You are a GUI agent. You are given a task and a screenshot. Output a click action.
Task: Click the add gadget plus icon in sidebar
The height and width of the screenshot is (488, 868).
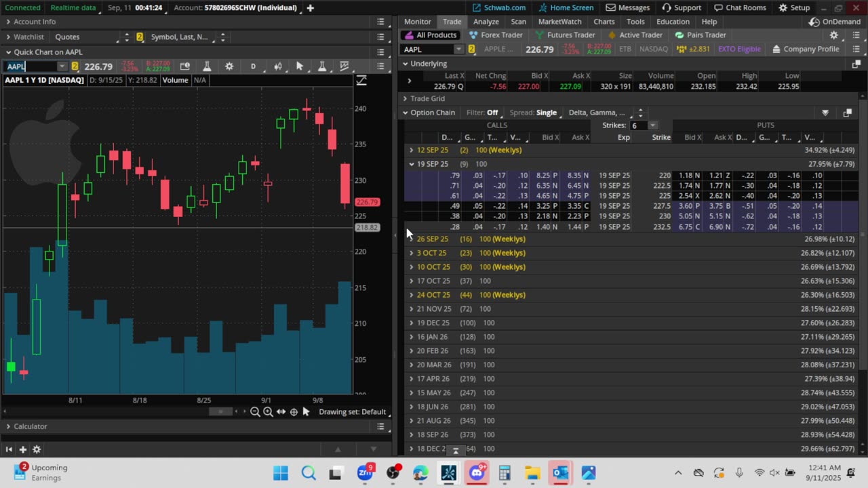point(22,449)
